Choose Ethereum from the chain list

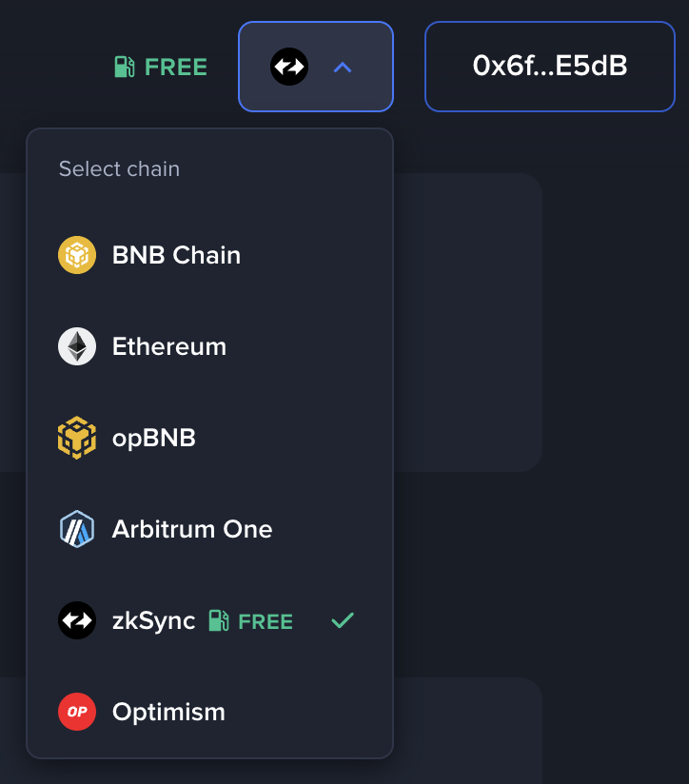tap(168, 346)
